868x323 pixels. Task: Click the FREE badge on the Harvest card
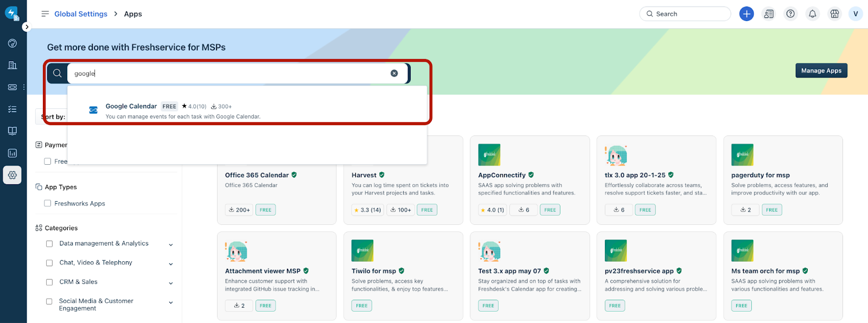click(427, 210)
